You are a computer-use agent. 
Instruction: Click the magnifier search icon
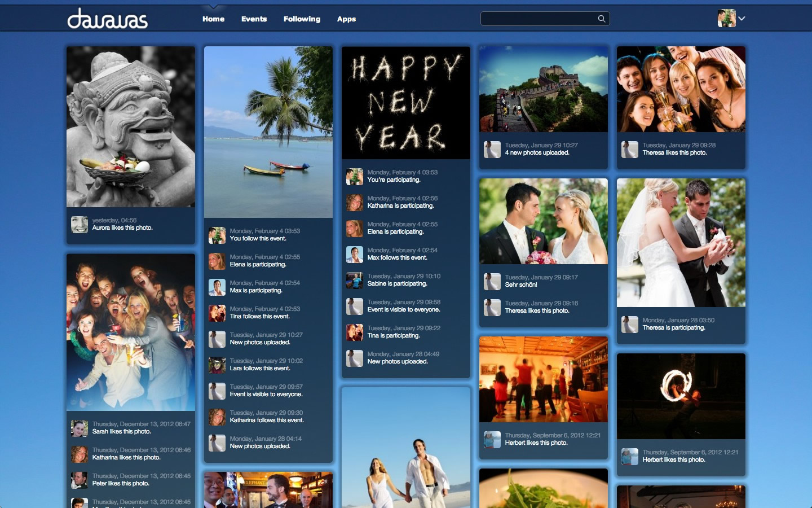(602, 19)
